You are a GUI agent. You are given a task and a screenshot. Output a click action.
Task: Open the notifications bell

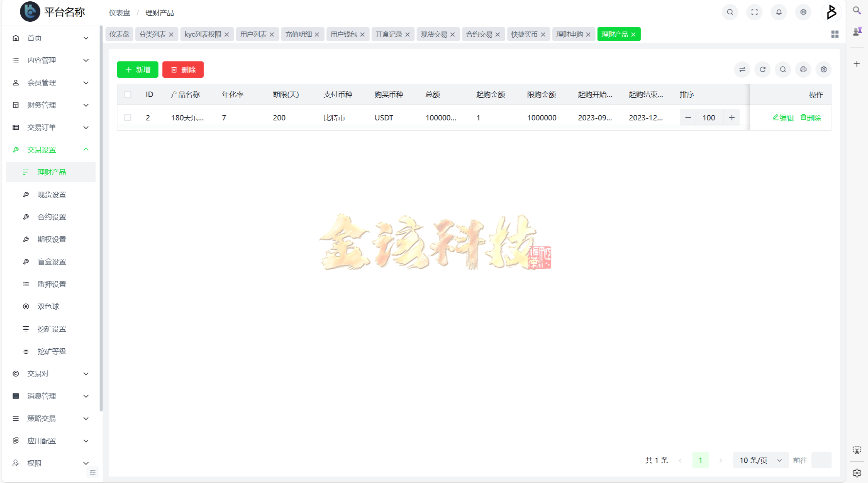coord(778,12)
